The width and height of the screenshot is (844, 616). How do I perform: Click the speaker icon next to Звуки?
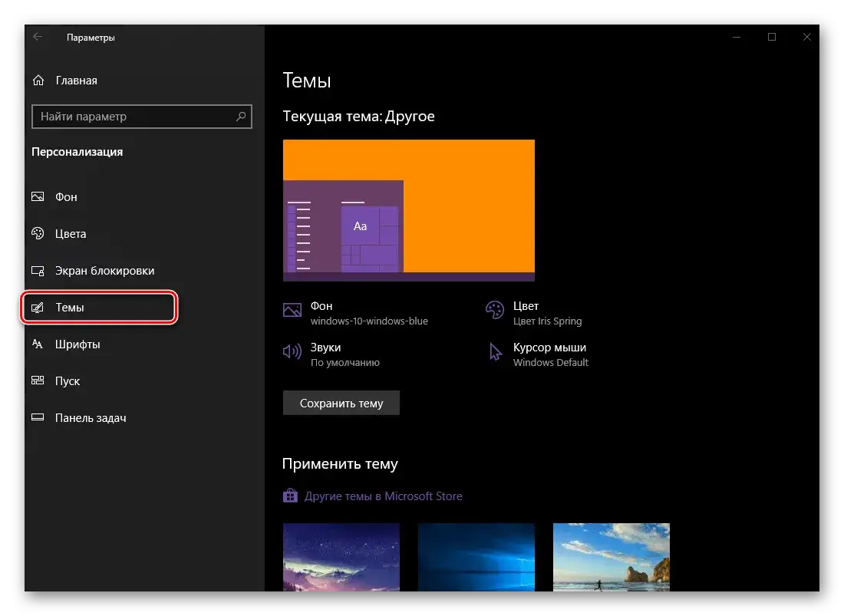click(292, 351)
